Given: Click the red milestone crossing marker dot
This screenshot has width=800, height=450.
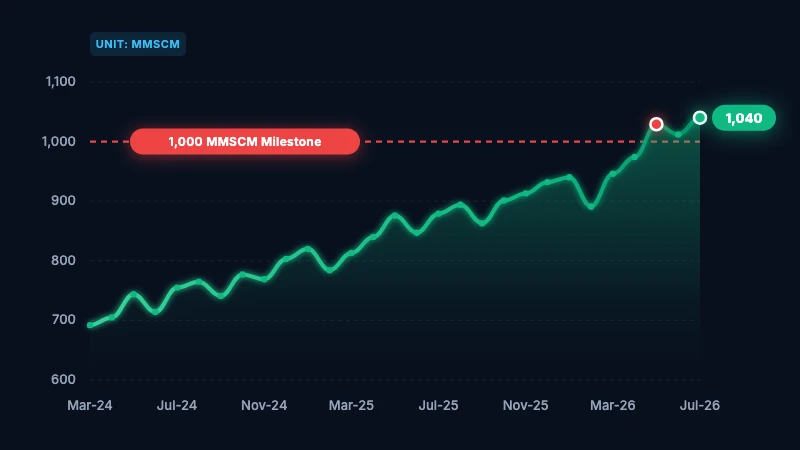Looking at the screenshot, I should tap(656, 124).
